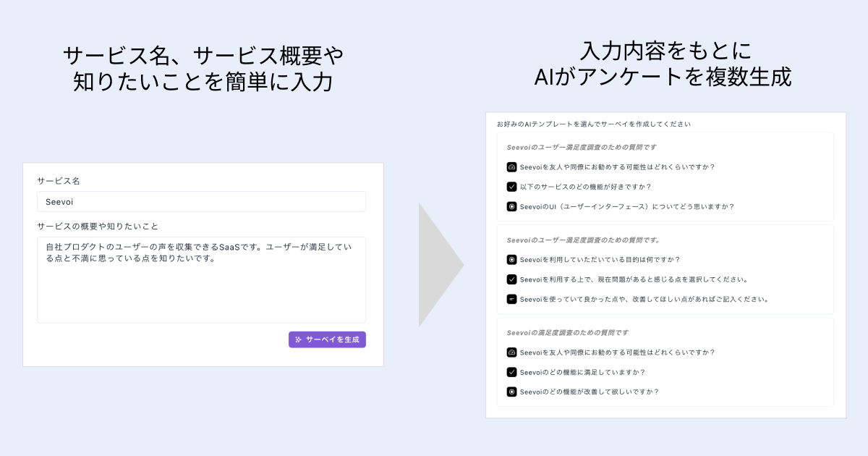Click the text-answer icon beside 良かった点や改善 question
This screenshot has width=868, height=456.
click(511, 299)
